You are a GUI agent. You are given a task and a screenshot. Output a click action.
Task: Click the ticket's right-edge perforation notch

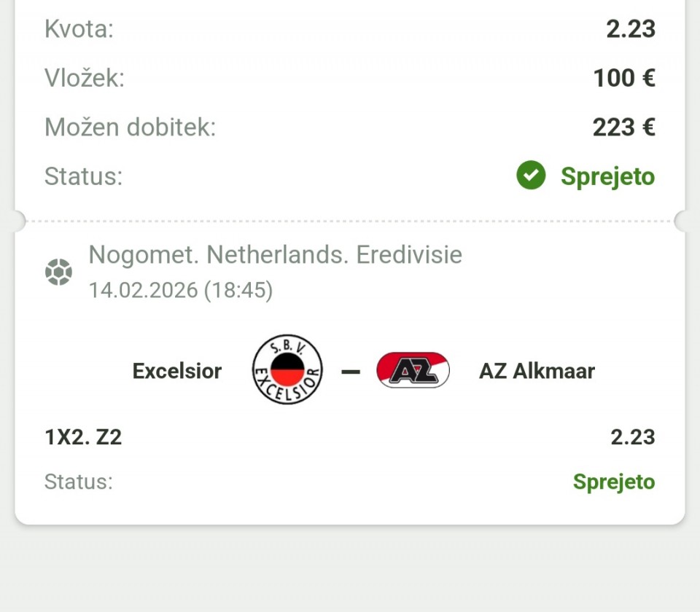pyautogui.click(x=687, y=221)
